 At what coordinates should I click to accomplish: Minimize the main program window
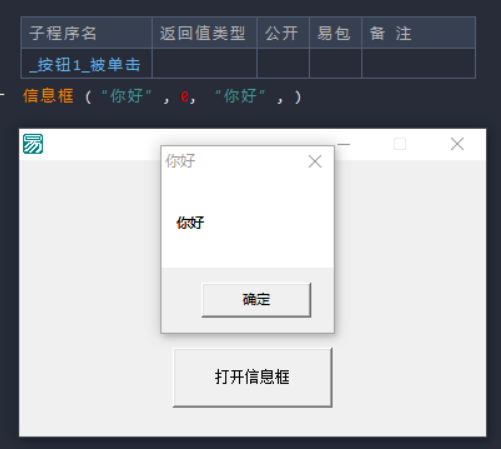344,144
